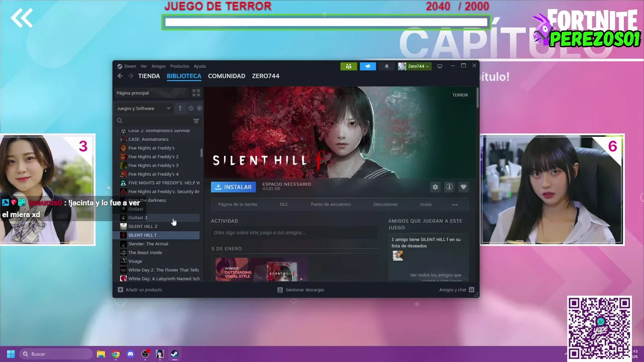Image resolution: width=644 pixels, height=362 pixels.
Task: Switch to TIENDA tab
Action: [x=149, y=76]
